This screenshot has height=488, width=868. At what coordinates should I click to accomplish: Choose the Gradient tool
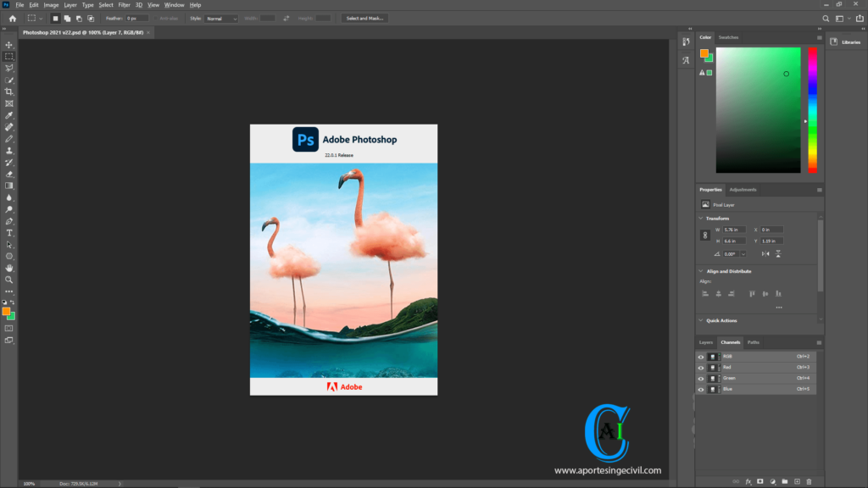point(9,186)
